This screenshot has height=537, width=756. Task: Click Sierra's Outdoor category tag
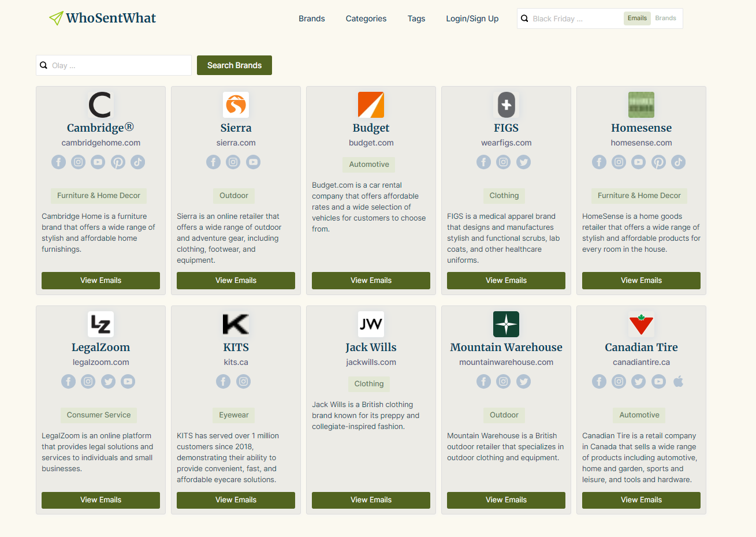234,196
